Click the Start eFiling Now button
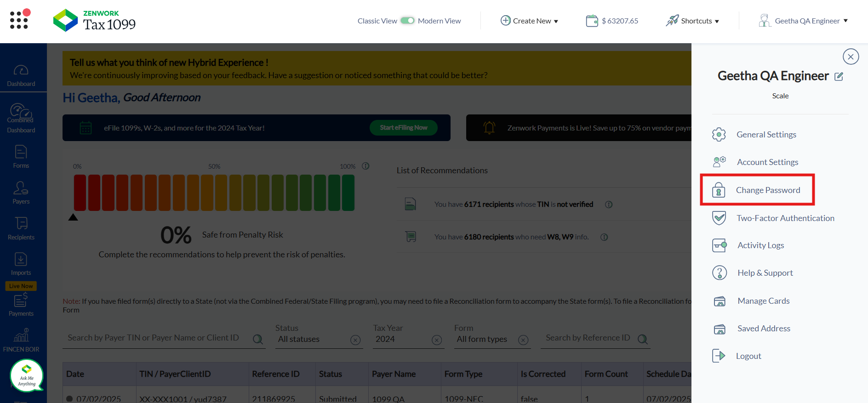 coord(403,128)
